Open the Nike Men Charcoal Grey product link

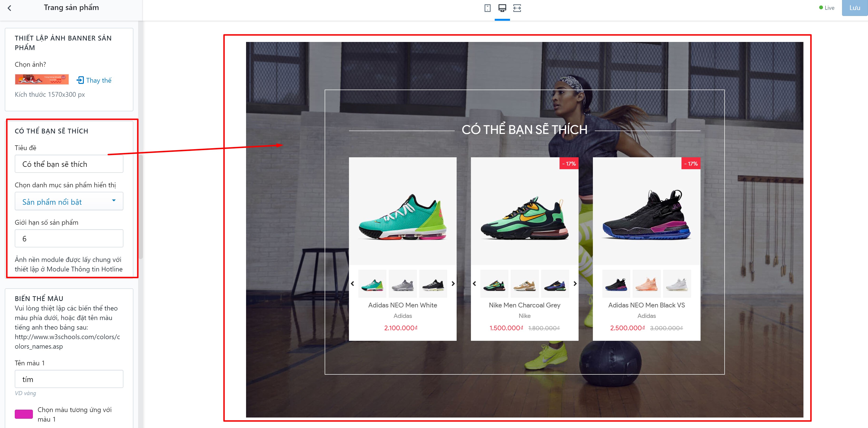coord(525,305)
